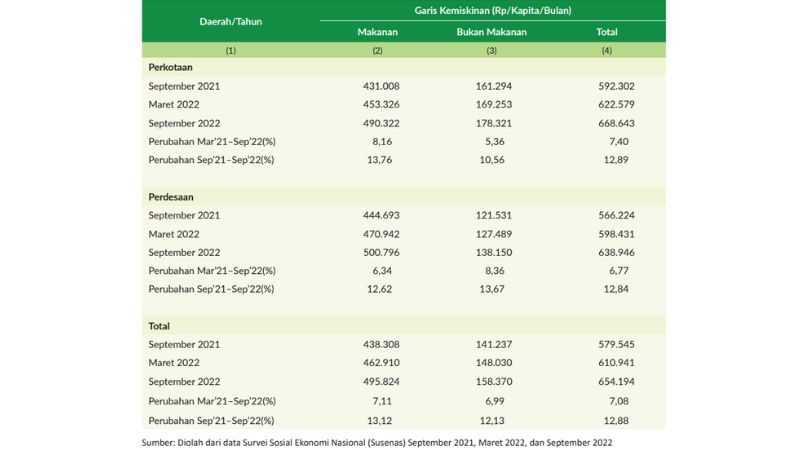Viewport: 800px width, 450px height.
Task: Click the value 668.643
Action: pos(616,123)
